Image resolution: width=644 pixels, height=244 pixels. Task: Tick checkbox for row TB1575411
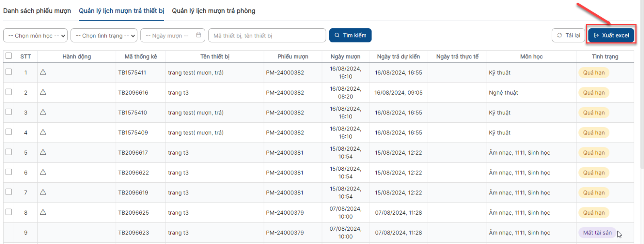pyautogui.click(x=8, y=72)
